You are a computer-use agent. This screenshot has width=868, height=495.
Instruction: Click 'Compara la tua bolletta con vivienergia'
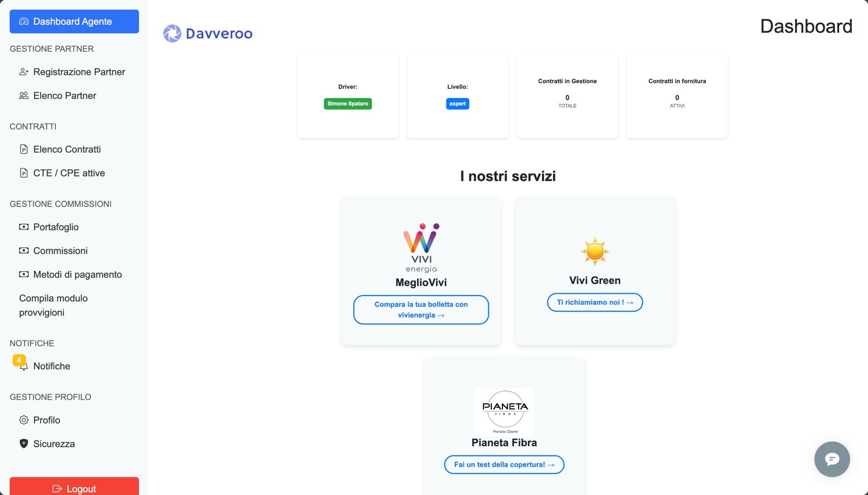click(x=420, y=310)
